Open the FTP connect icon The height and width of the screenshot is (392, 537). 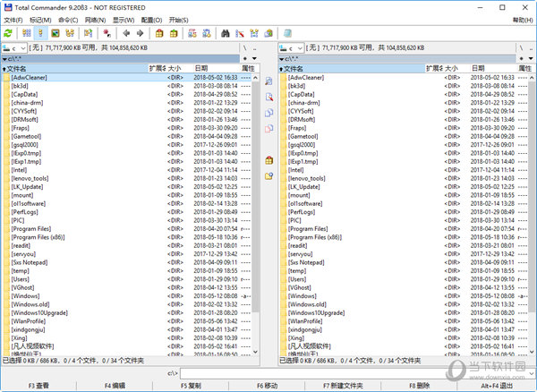coord(192,33)
